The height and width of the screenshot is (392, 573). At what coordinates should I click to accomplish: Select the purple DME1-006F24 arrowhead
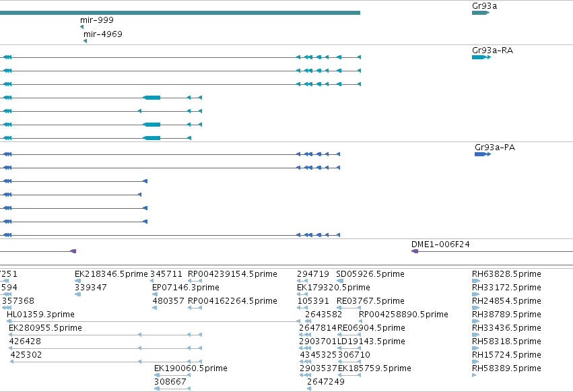tap(415, 251)
